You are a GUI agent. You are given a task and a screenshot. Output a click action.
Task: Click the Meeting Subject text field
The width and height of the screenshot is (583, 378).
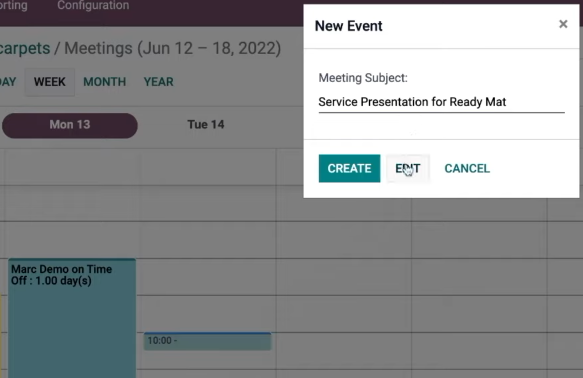(x=441, y=102)
